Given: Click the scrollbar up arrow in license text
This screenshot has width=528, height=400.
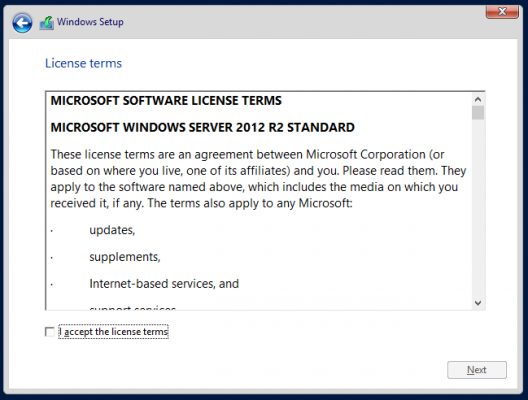Looking at the screenshot, I should click(x=478, y=99).
